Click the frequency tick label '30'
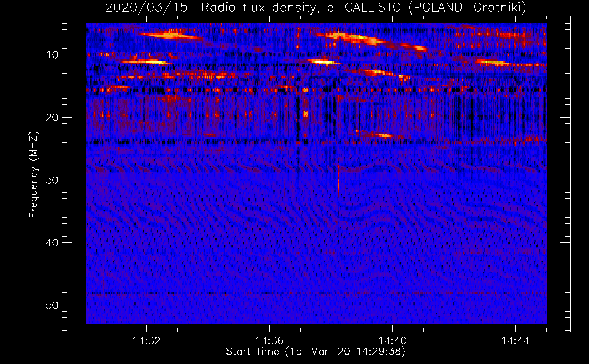The height and width of the screenshot is (364, 589). pyautogui.click(x=52, y=180)
